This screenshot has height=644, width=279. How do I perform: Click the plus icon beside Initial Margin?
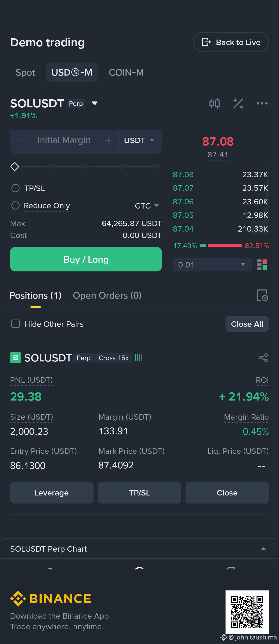coord(108,140)
